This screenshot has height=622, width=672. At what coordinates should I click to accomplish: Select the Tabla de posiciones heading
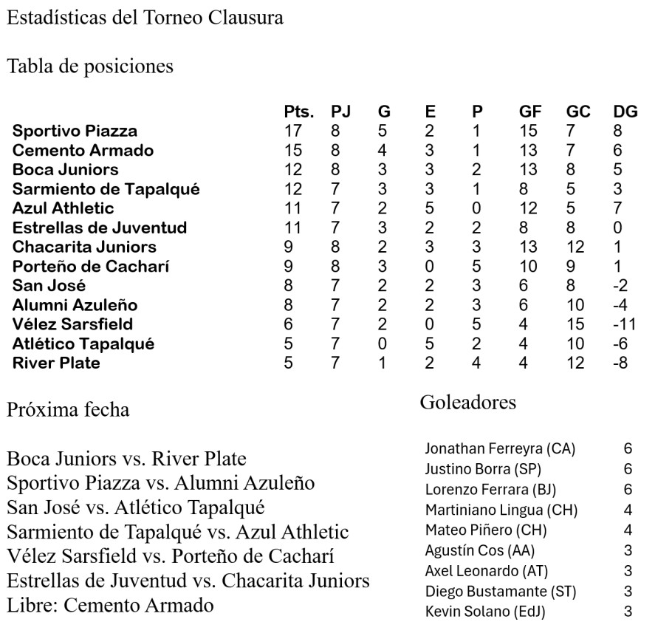click(90, 66)
